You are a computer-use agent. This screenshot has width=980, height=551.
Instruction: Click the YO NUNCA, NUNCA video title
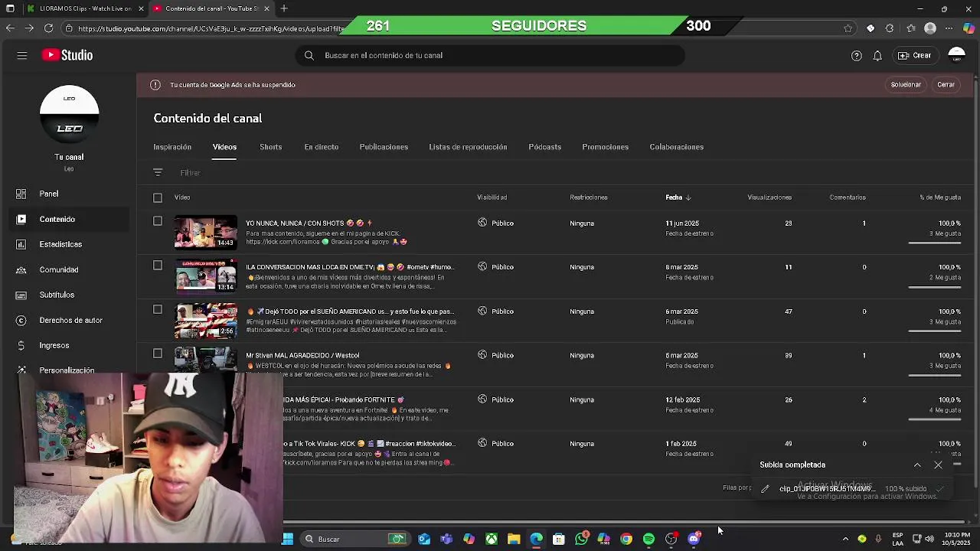(x=309, y=223)
